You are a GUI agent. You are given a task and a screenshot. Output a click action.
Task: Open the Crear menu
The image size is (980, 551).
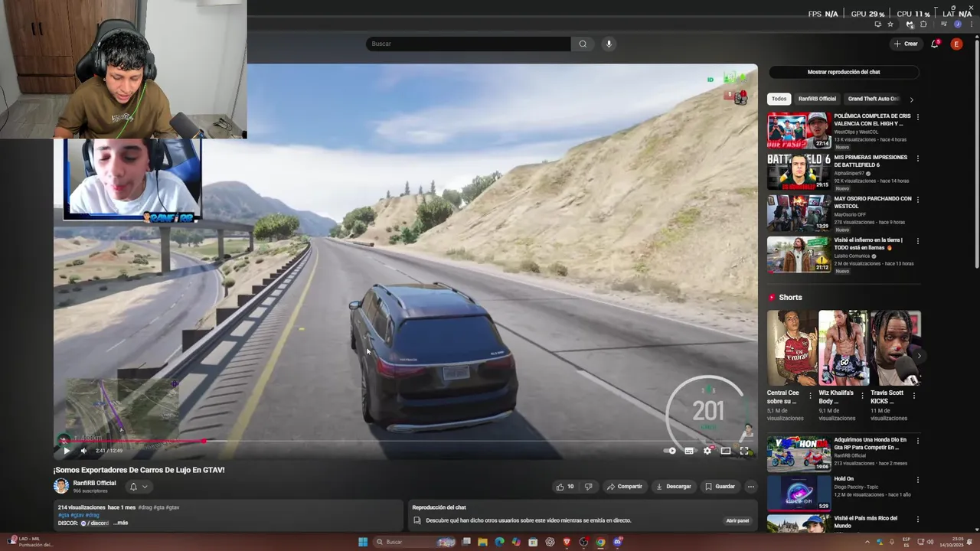(x=906, y=44)
